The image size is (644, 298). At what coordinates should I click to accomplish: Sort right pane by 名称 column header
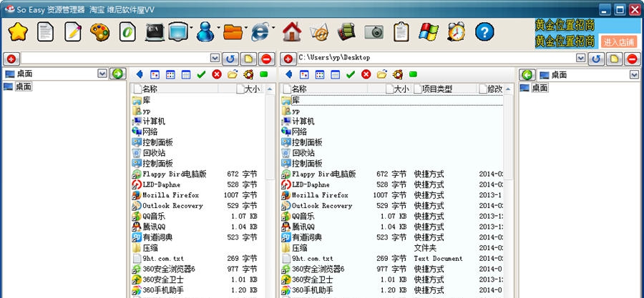324,89
